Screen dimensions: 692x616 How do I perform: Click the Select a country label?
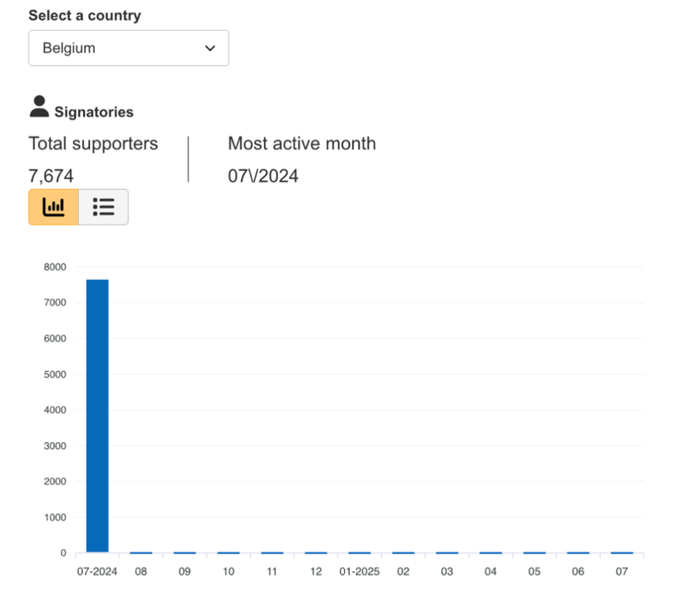[x=84, y=15]
